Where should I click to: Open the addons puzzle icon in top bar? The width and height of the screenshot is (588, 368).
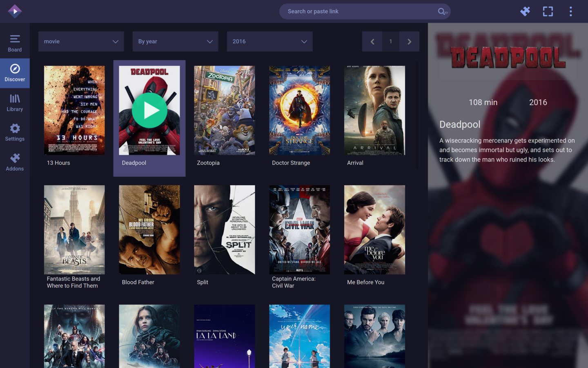coord(525,11)
